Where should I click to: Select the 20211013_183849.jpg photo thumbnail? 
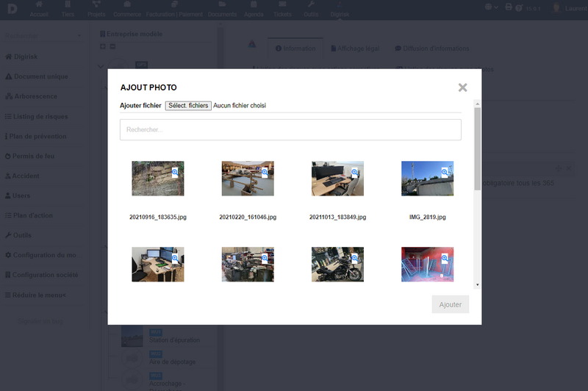point(337,179)
